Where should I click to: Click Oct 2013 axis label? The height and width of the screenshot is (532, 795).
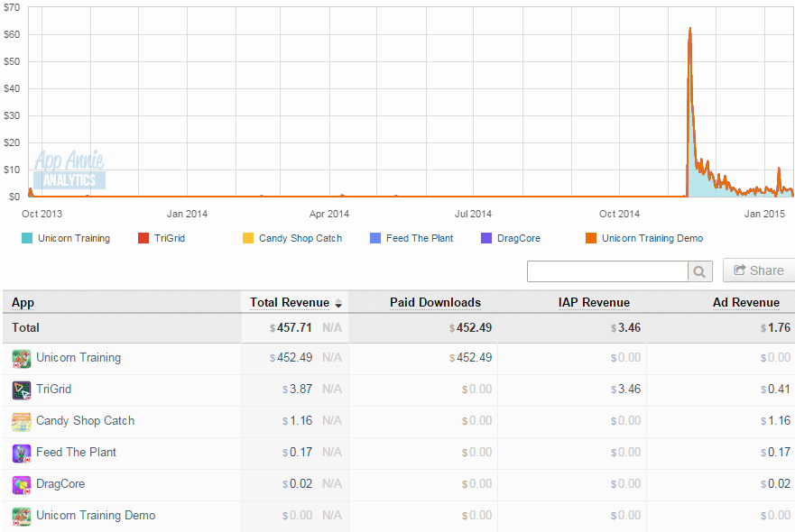[42, 214]
